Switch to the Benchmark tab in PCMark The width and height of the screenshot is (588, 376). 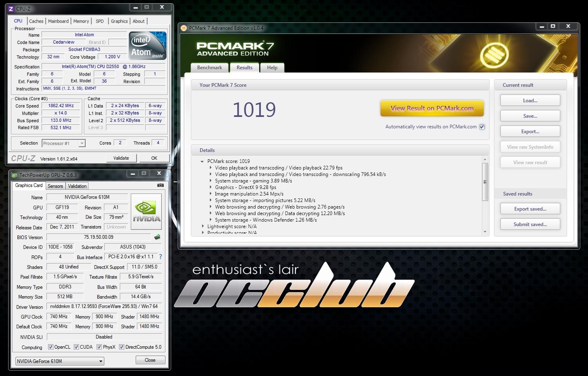210,68
